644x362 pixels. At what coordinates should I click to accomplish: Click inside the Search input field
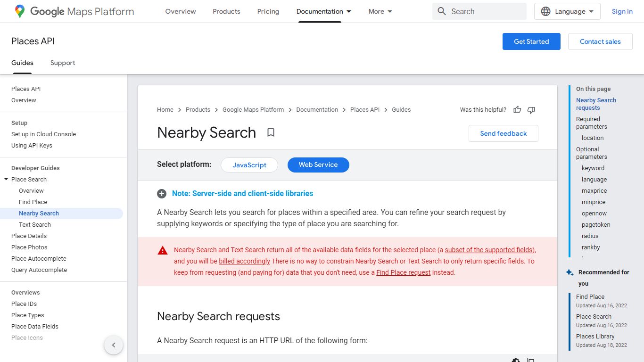479,11
